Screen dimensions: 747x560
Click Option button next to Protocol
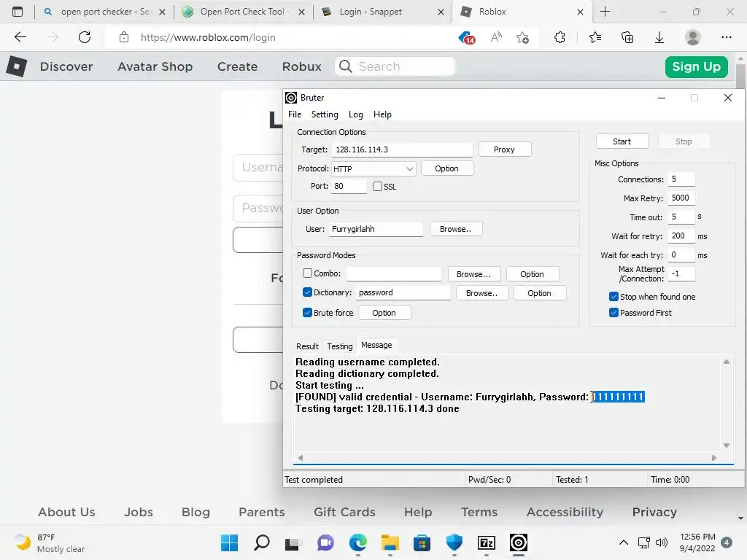click(447, 168)
